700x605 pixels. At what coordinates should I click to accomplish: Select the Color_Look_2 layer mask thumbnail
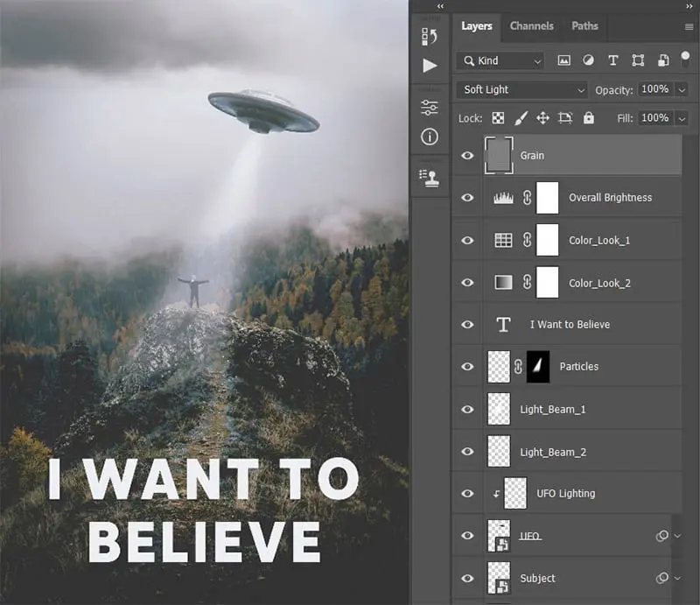(548, 283)
